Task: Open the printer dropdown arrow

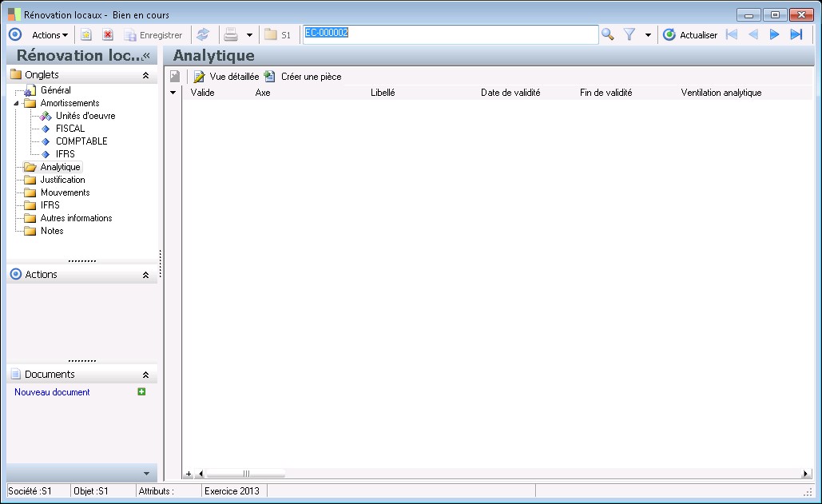Action: pos(249,35)
